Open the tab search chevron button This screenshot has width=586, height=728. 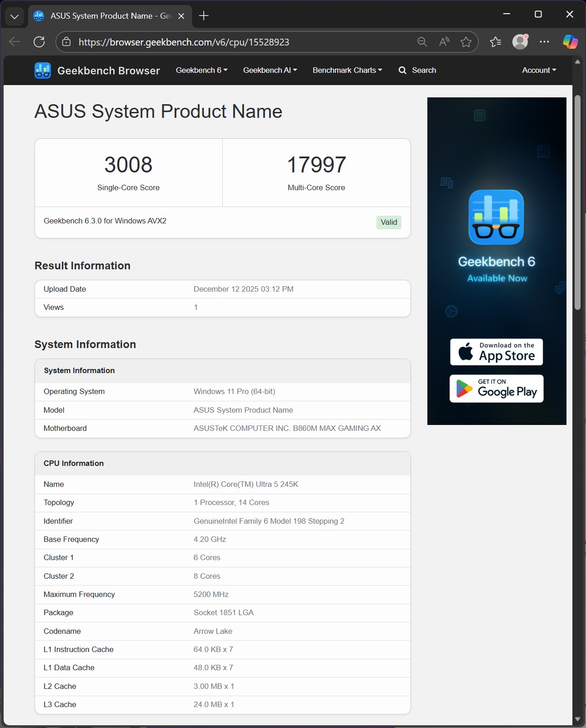pos(15,16)
